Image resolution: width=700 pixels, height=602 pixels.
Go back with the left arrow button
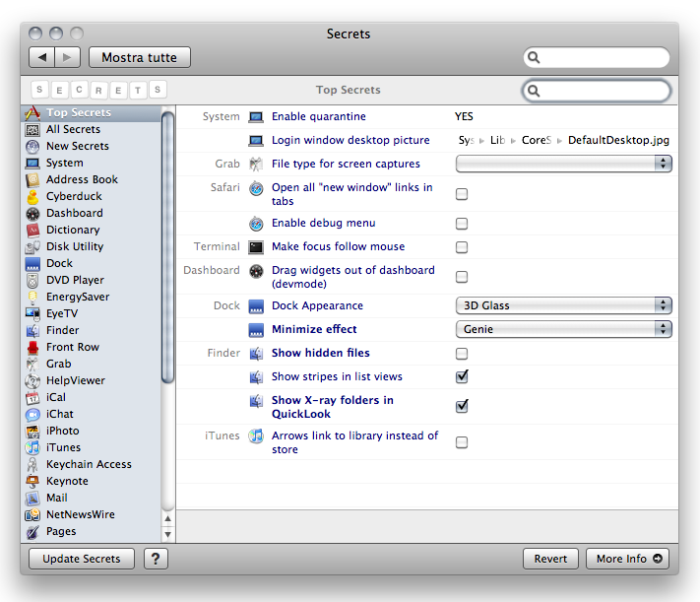click(x=42, y=58)
